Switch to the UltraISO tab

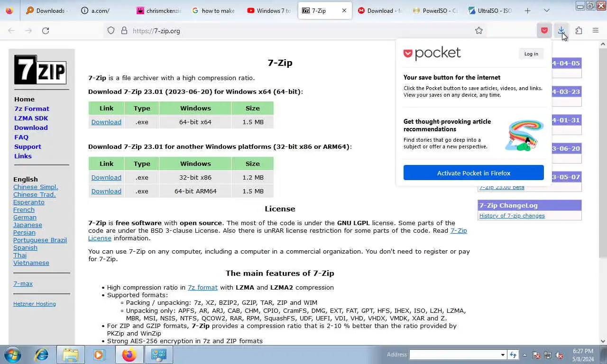click(x=490, y=10)
